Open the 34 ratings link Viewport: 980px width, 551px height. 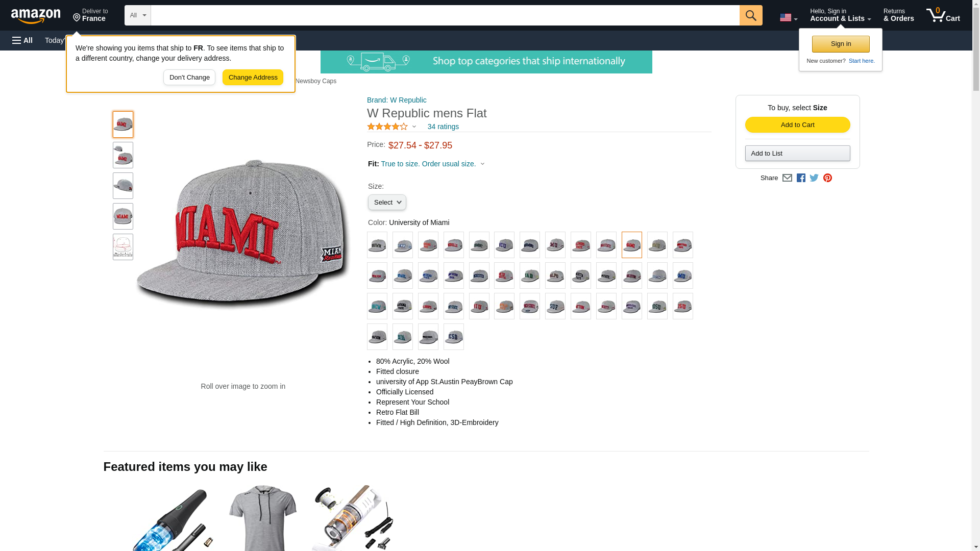pyautogui.click(x=443, y=127)
